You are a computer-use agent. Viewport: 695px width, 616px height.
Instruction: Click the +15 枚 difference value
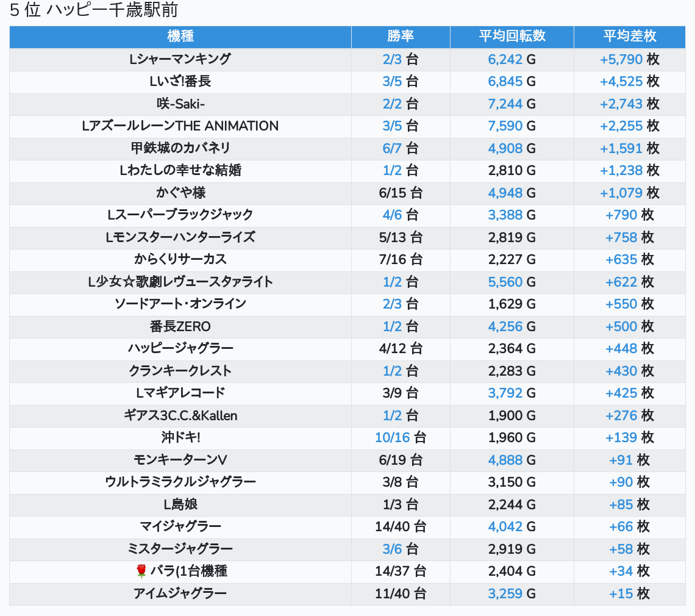(629, 593)
